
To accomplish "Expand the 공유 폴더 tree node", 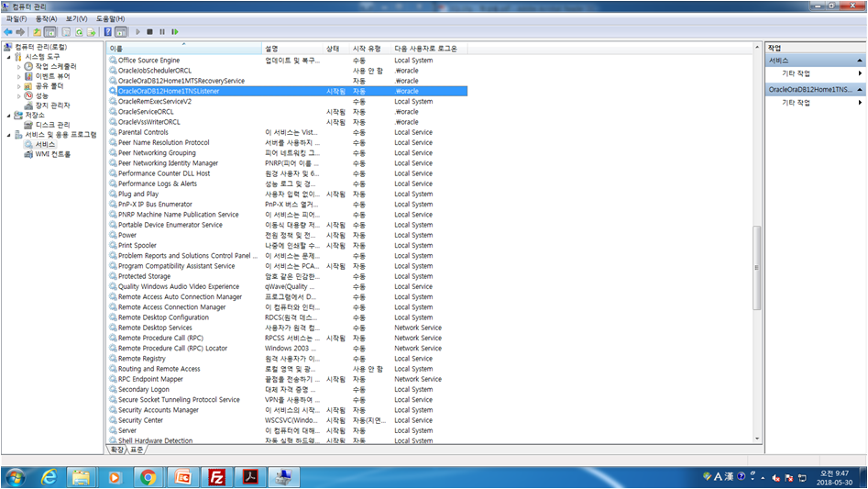I will (x=19, y=86).
